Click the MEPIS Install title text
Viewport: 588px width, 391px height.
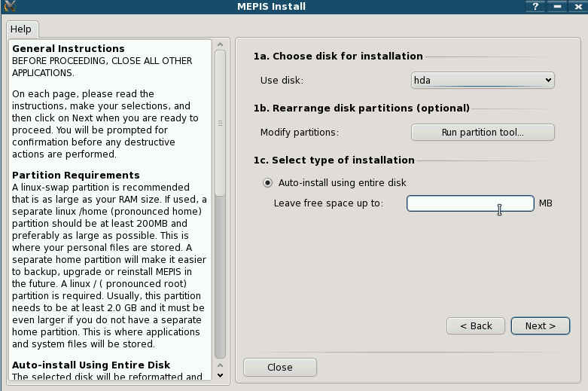click(x=272, y=6)
